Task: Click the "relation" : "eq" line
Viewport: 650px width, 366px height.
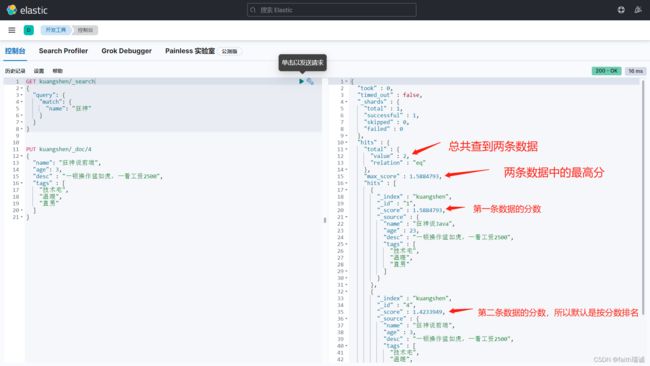Action: [398, 162]
